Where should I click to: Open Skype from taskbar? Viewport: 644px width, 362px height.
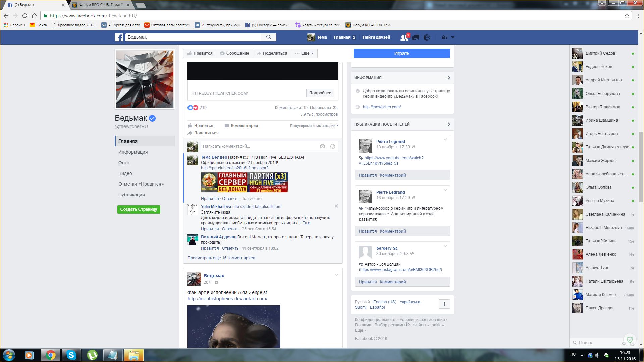71,355
